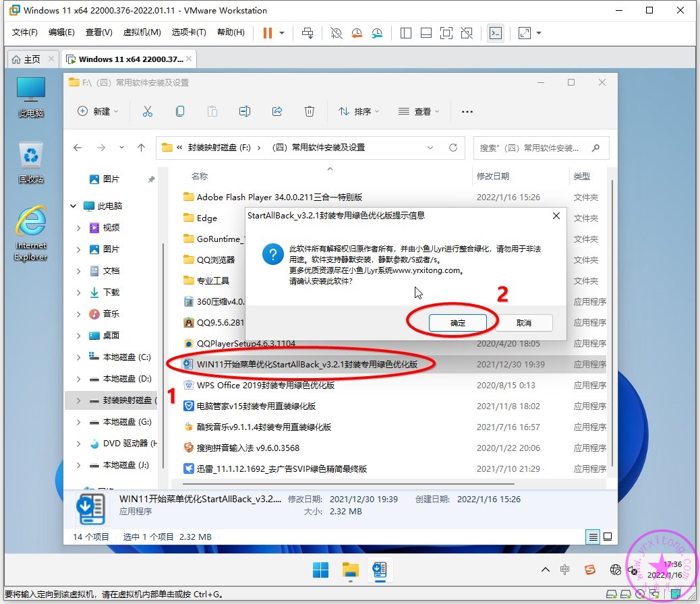Click the Explorer search box

pos(541,148)
